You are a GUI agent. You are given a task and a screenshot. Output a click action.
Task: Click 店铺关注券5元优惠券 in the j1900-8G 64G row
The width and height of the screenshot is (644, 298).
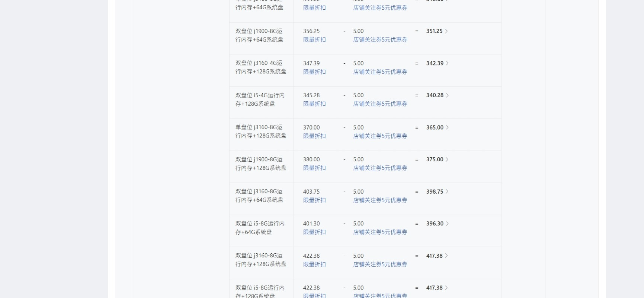click(380, 39)
